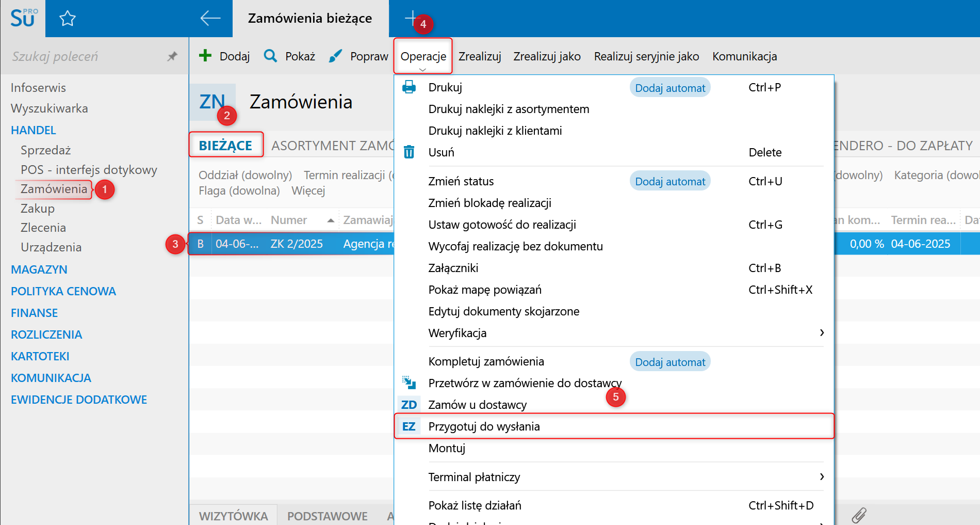Click the printer icon beside Drukuj

click(x=409, y=87)
